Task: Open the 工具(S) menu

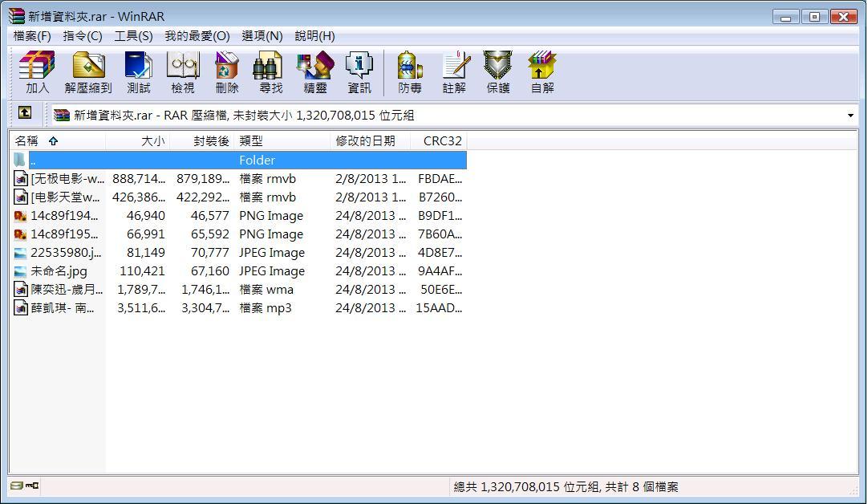Action: point(133,36)
